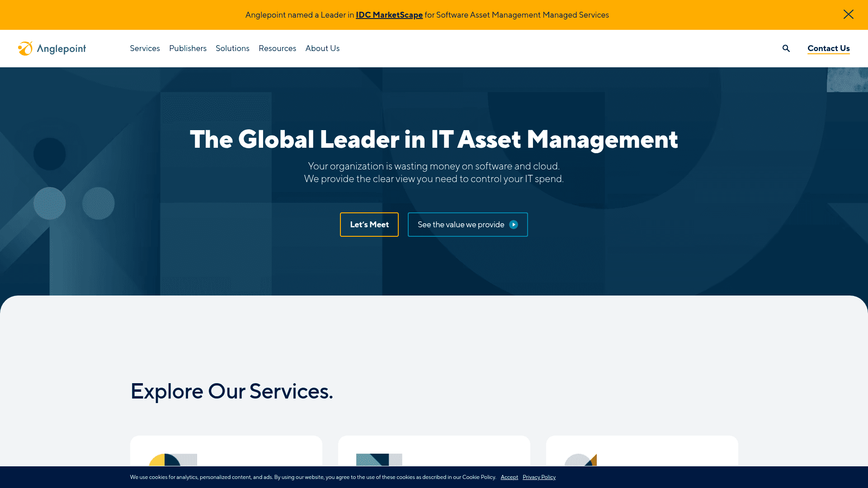
Task: Open the About Us menu
Action: pyautogui.click(x=322, y=48)
